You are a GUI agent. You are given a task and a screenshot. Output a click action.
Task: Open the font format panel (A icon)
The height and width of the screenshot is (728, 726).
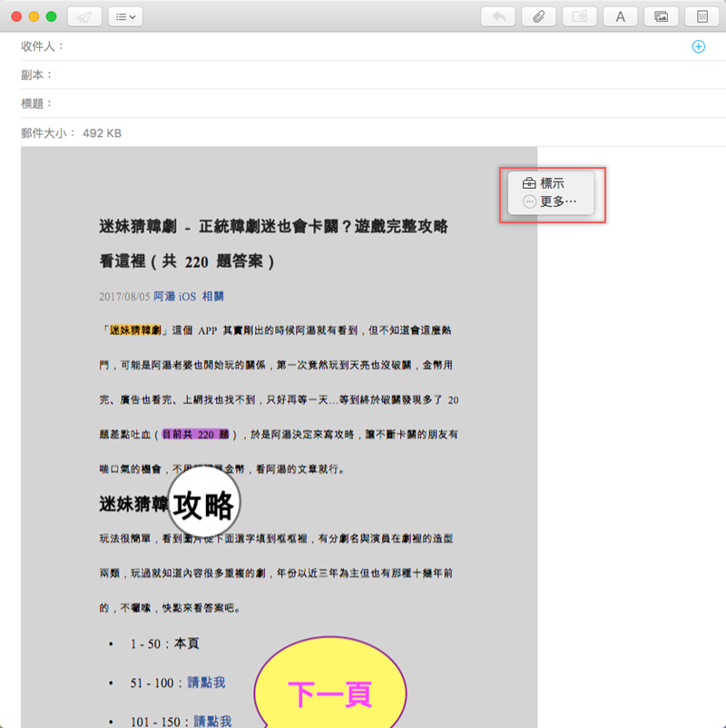pyautogui.click(x=620, y=17)
